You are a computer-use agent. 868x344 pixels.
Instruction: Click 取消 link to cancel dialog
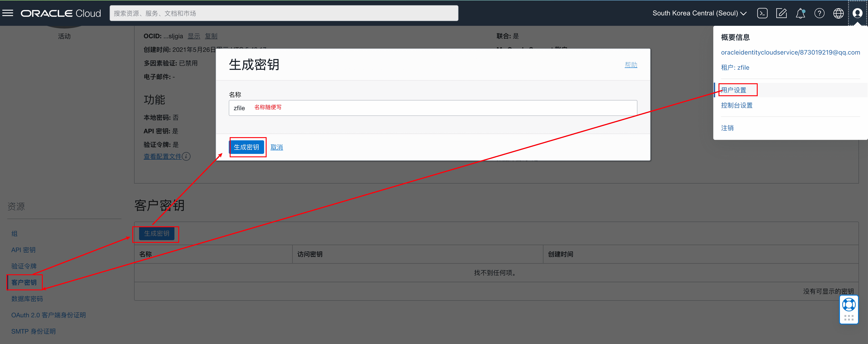277,147
